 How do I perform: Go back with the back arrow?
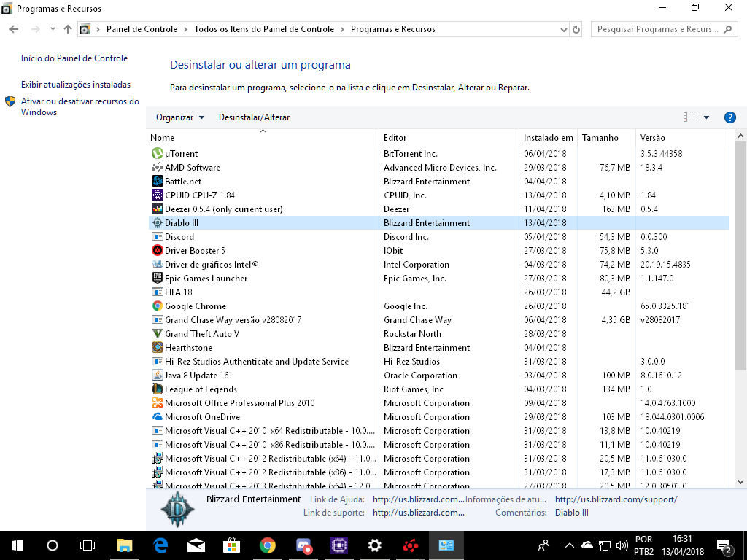14,29
